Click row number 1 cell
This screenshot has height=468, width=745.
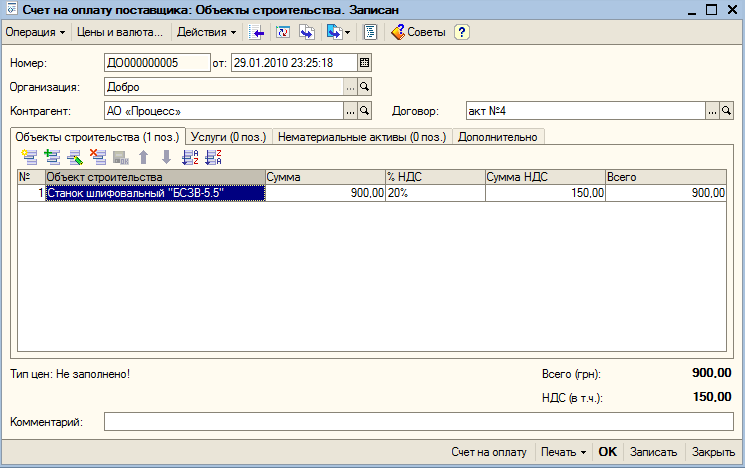tap(31, 193)
